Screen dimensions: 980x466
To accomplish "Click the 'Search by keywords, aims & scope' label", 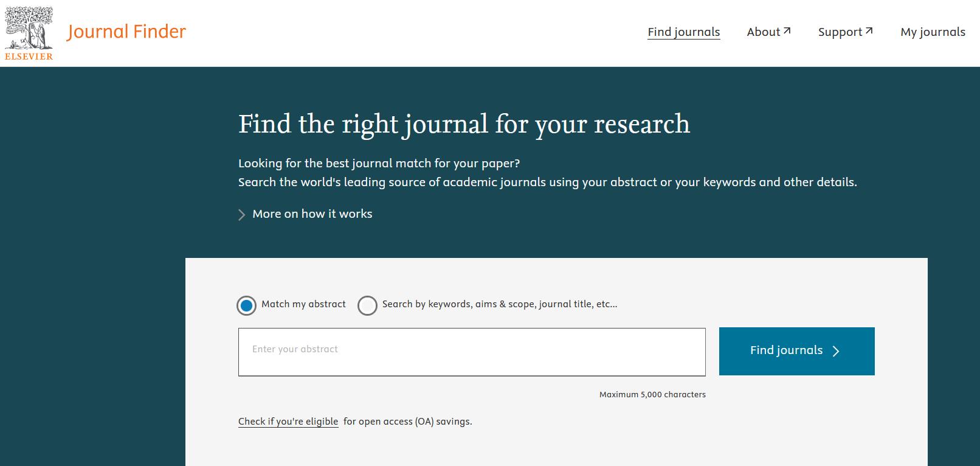I will [x=499, y=304].
